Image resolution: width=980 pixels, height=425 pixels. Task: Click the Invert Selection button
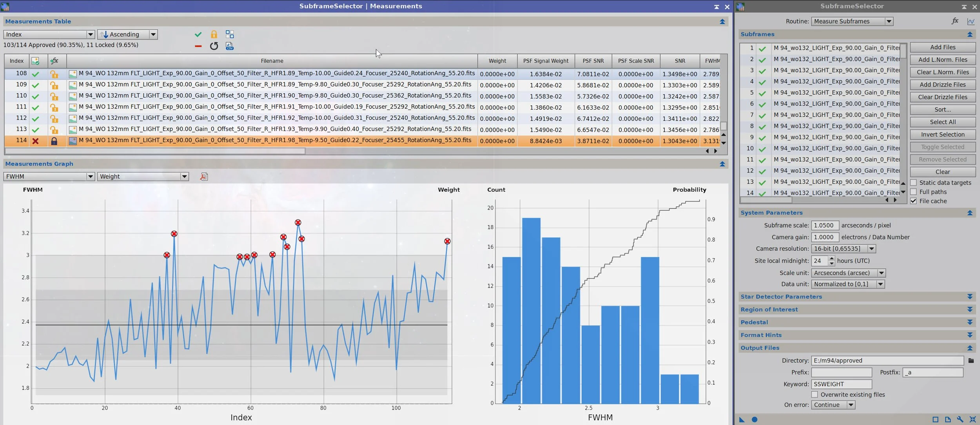[942, 135]
